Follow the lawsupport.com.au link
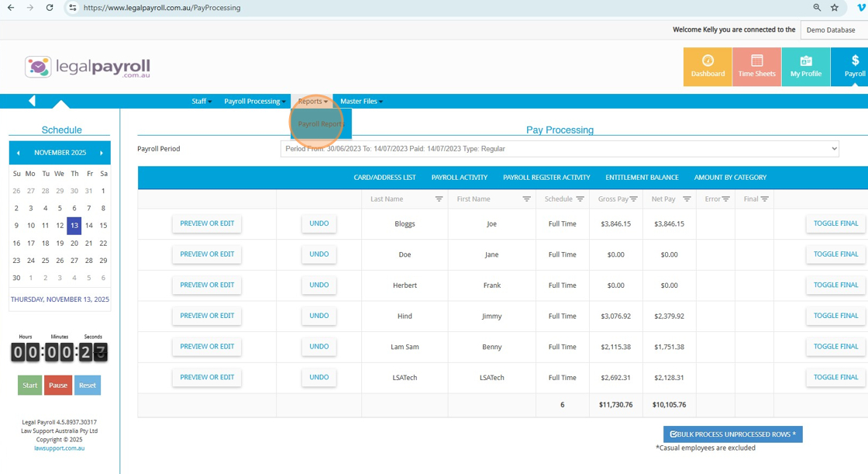 point(60,448)
